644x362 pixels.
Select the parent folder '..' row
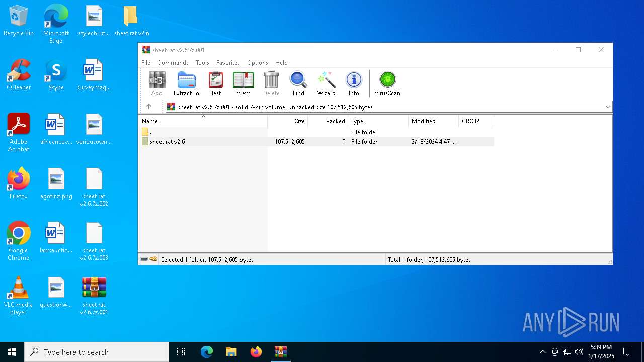(x=316, y=132)
